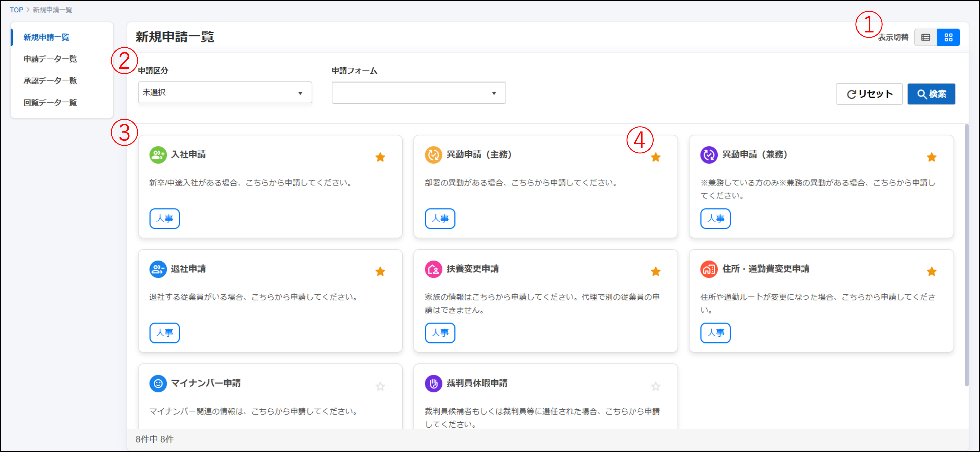Favorite the 裁判員休暇申請 card star
This screenshot has height=452, width=980.
pos(655,387)
